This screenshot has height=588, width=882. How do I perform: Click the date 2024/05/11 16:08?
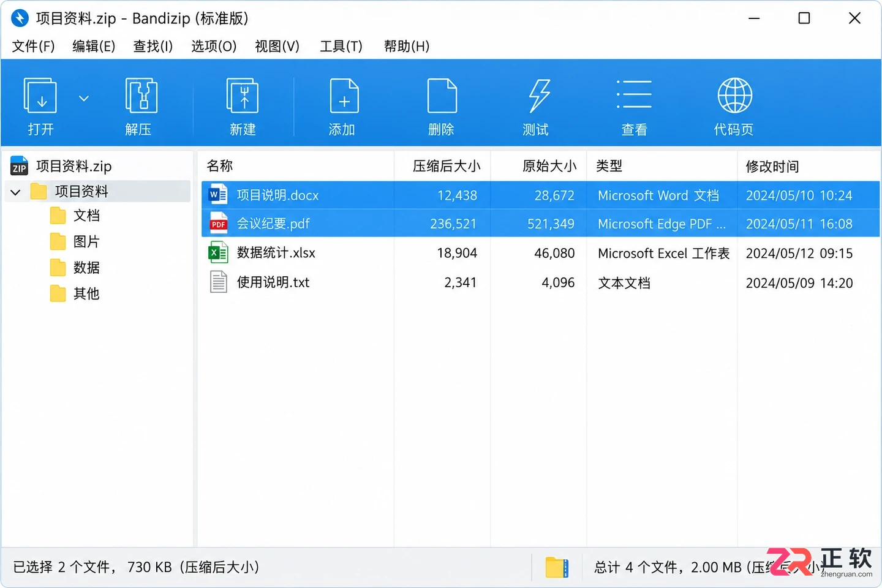pos(799,224)
